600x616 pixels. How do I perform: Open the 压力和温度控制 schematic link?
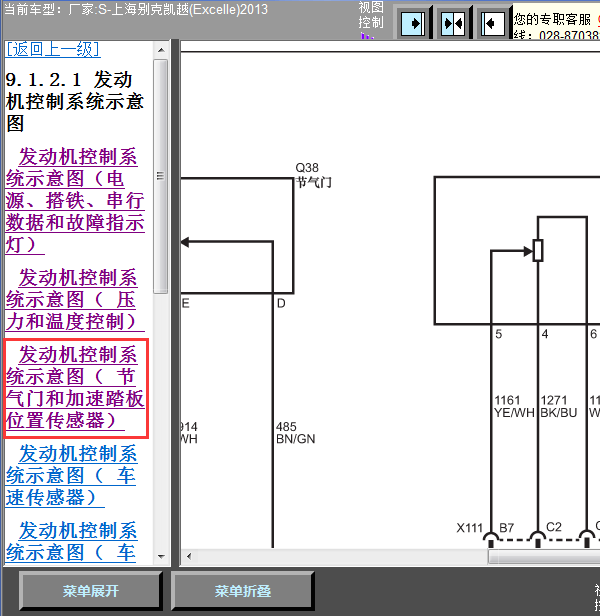[75, 300]
